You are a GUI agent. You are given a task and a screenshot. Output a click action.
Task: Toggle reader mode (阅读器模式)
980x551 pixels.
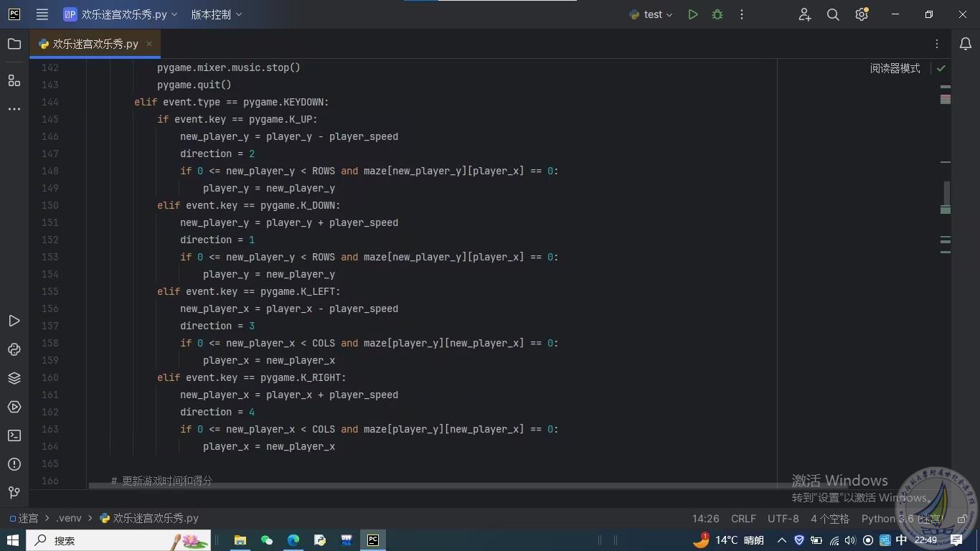(895, 68)
